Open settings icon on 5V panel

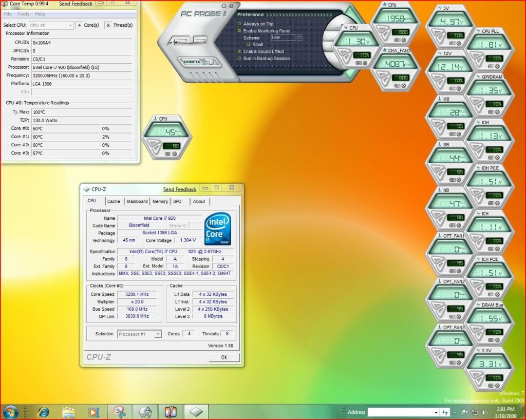pos(452,43)
